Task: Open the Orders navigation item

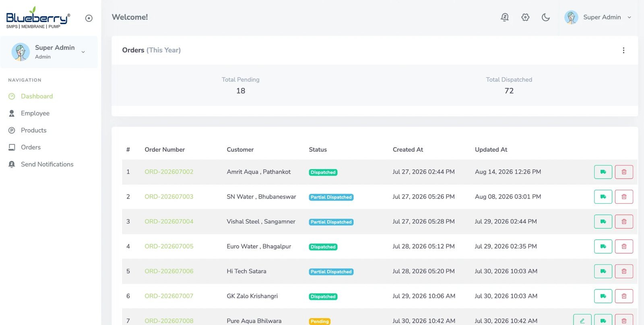Action: pos(31,147)
